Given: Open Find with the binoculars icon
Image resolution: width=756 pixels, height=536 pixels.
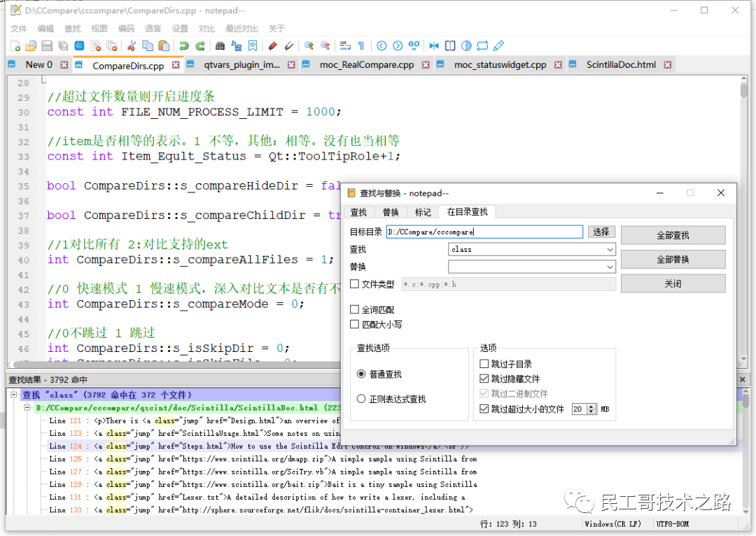Looking at the screenshot, I should click(220, 45).
